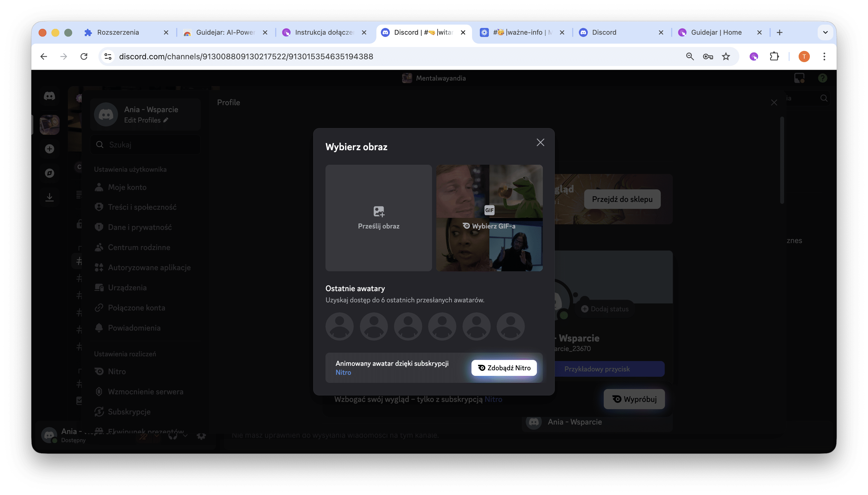
Task: Open Discord direct messages home icon
Action: tap(49, 96)
